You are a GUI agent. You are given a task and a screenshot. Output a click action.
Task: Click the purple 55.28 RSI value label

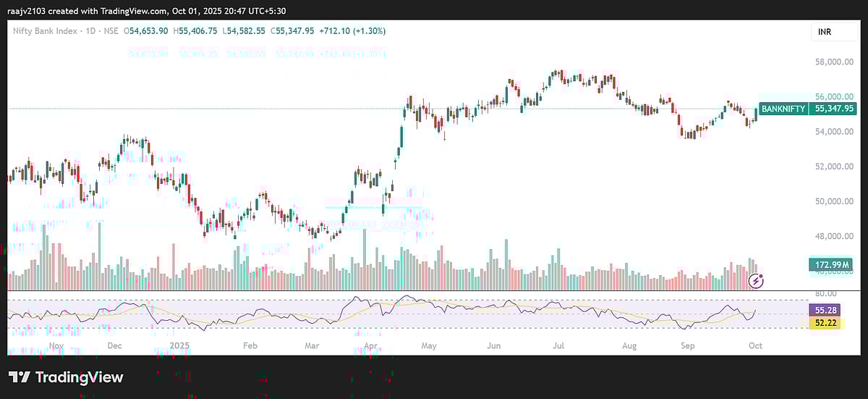(x=825, y=309)
